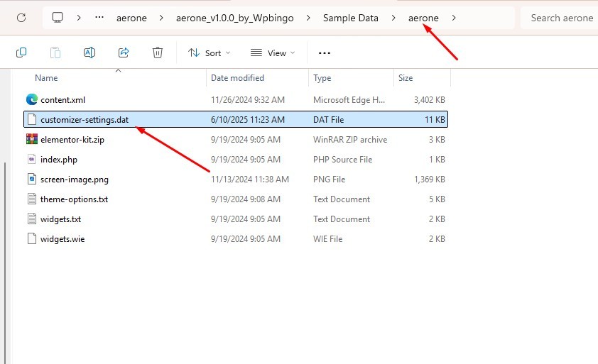Screen dimensions: 598x364
Task: Click the Refresh icon in address bar
Action: coord(21,18)
